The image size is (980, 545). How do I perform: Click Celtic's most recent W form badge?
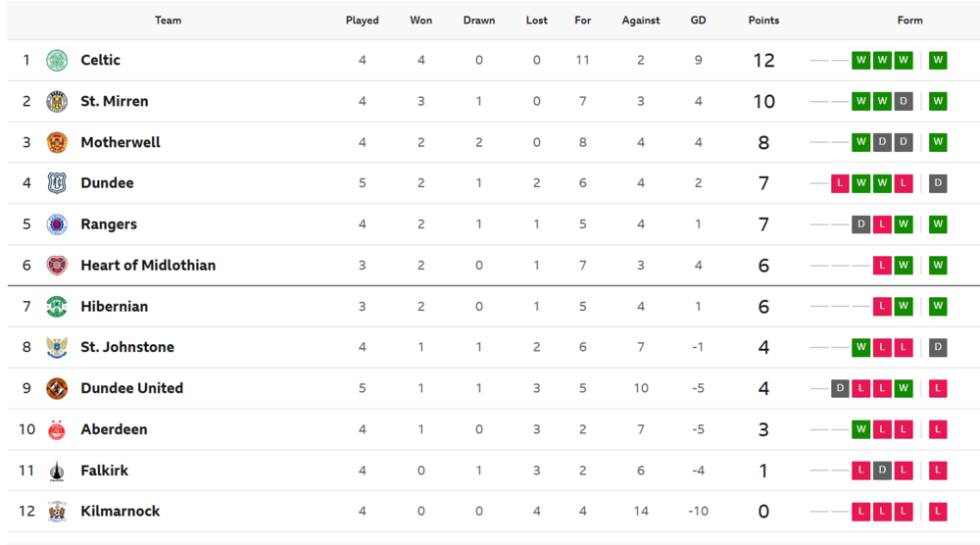click(x=938, y=60)
